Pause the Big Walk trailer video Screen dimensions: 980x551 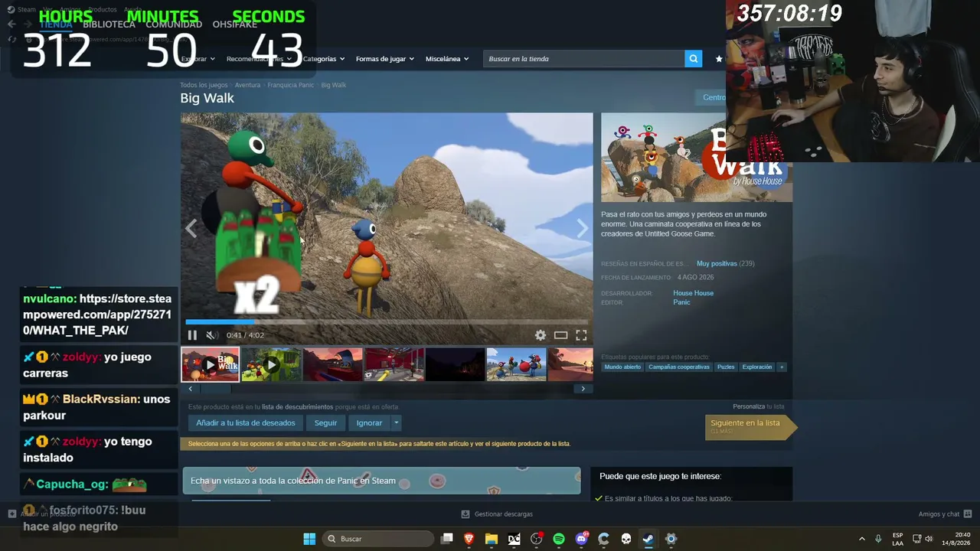[x=192, y=335]
